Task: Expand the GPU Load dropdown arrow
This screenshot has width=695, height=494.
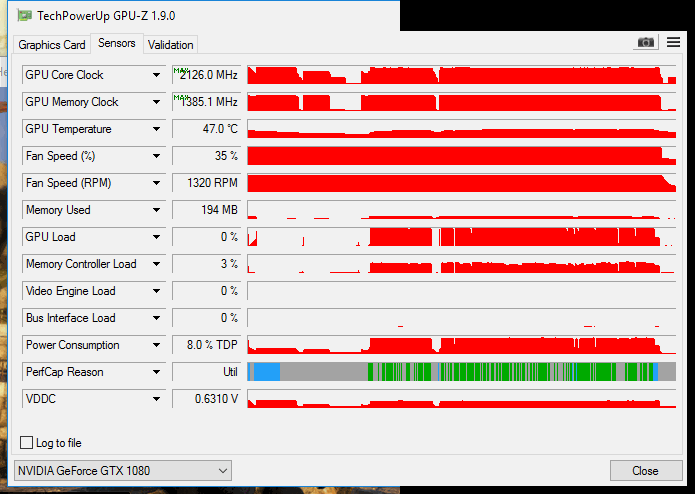Action: coord(156,237)
